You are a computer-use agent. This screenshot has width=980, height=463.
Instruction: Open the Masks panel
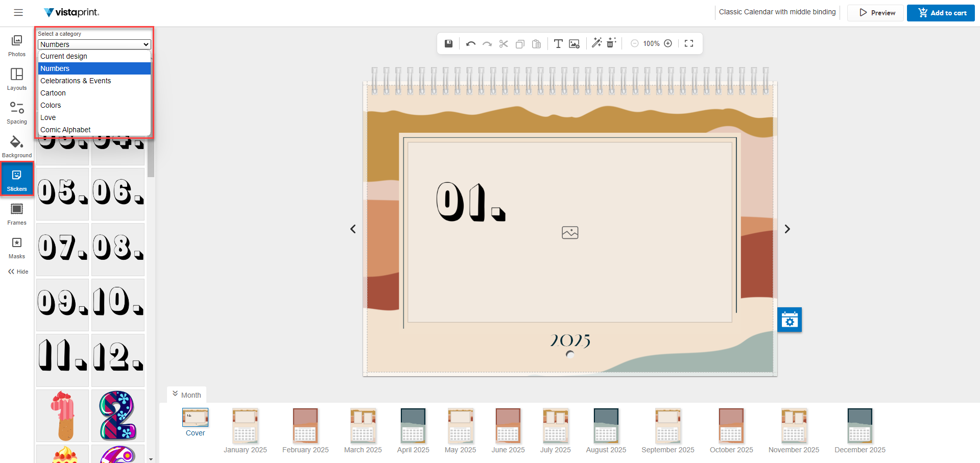click(17, 248)
